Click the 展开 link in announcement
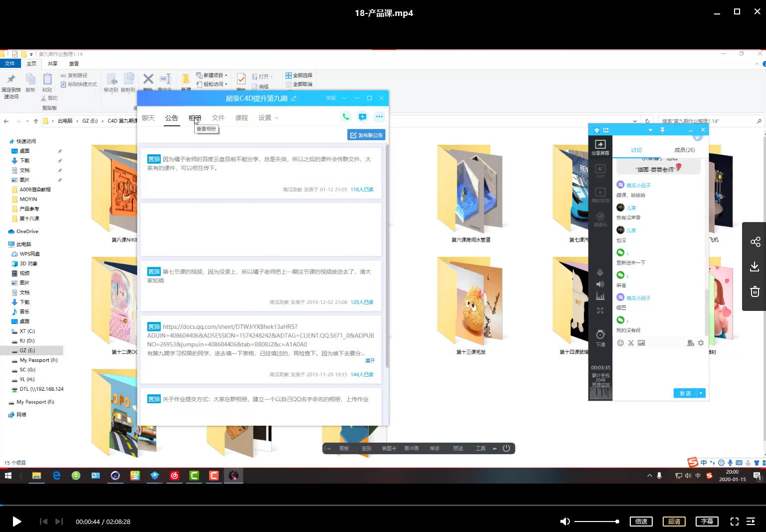Screen dimensions: 766x532 pyautogui.click(x=370, y=360)
